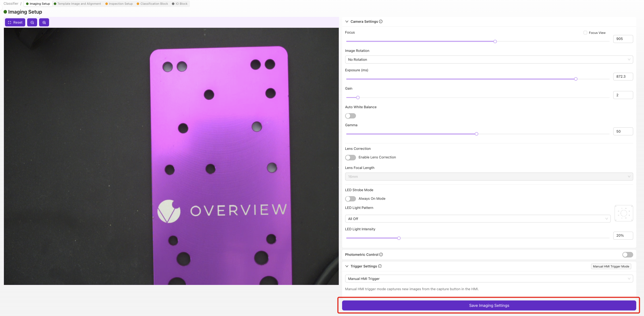The width and height of the screenshot is (644, 316).
Task: Open the Manual HMI Trigger dropdown
Action: point(489,279)
